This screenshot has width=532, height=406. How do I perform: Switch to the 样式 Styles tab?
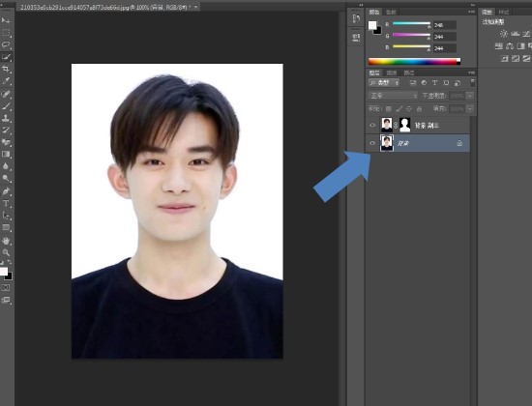(504, 12)
